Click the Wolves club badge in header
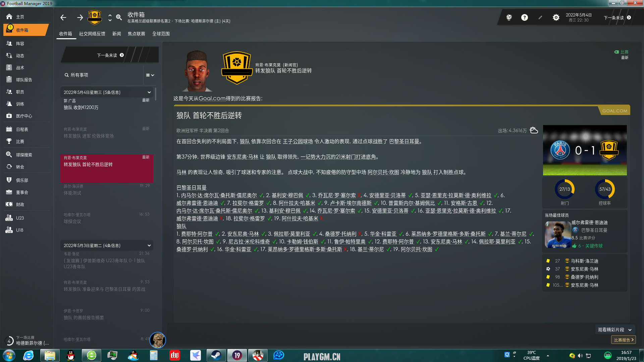Viewport: 644px width, 362px height. [x=95, y=17]
